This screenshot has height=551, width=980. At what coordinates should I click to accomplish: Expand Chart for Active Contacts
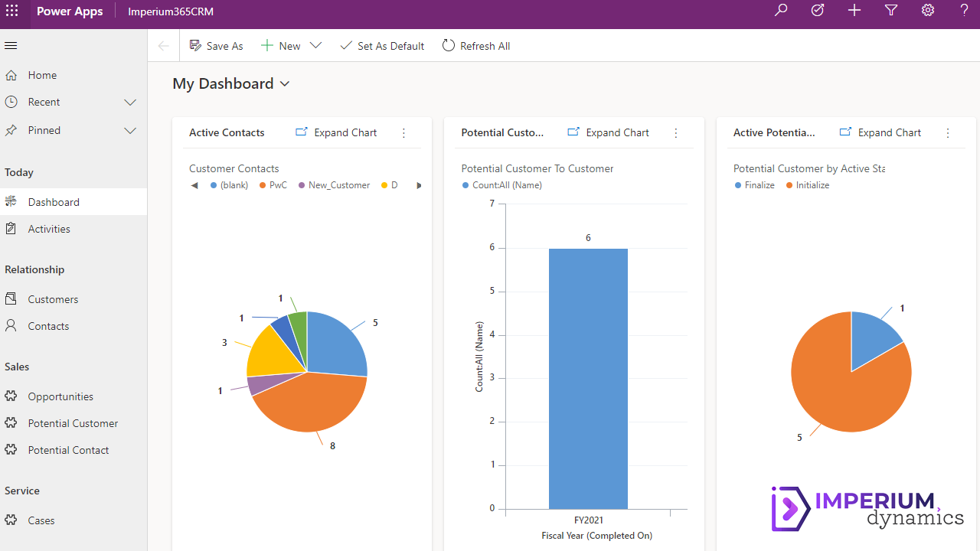coord(336,132)
